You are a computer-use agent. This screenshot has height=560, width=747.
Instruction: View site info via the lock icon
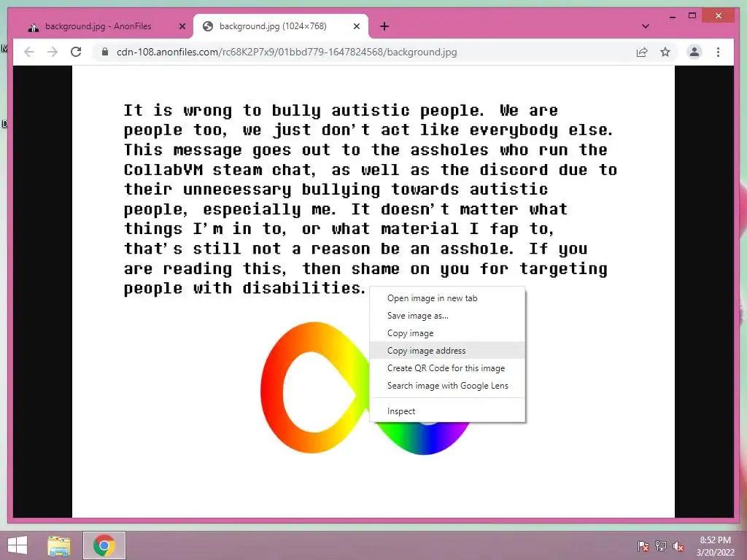click(x=105, y=52)
